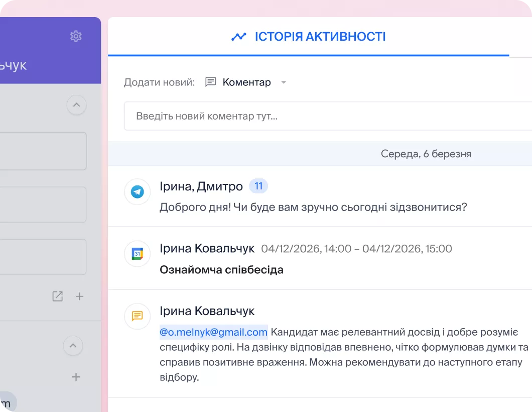Open the 'Ознайомча співбесіда' meeting entry
532x412 pixels.
[221, 270]
